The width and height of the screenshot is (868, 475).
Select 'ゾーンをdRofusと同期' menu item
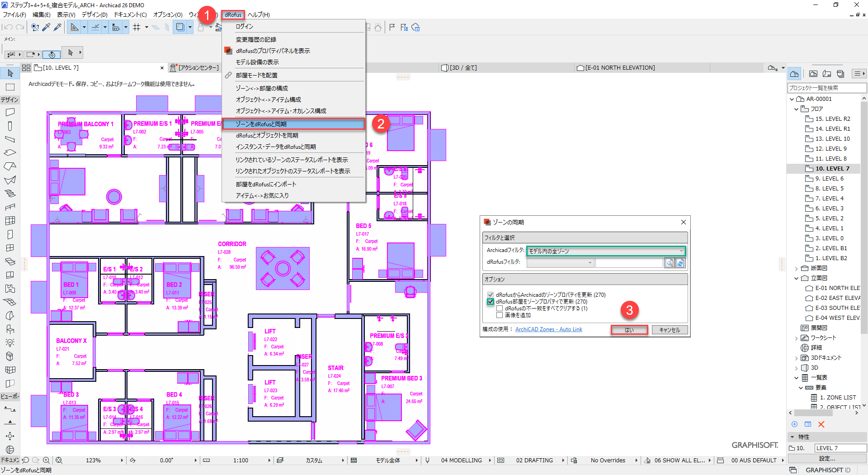coord(293,124)
